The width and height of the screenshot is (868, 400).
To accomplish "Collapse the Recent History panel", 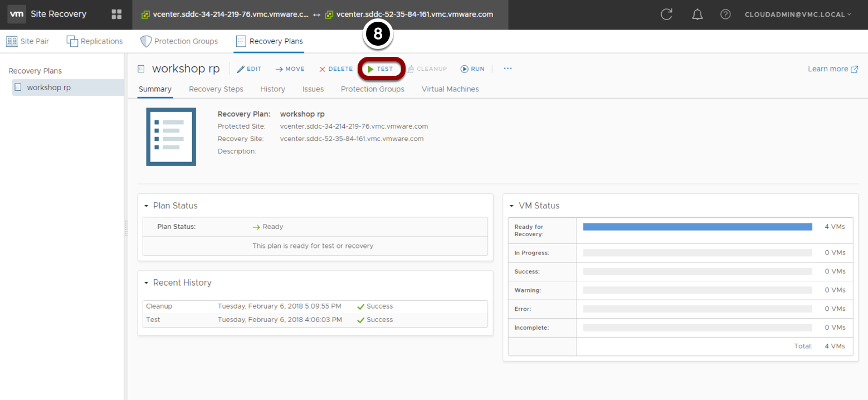I will coord(146,283).
